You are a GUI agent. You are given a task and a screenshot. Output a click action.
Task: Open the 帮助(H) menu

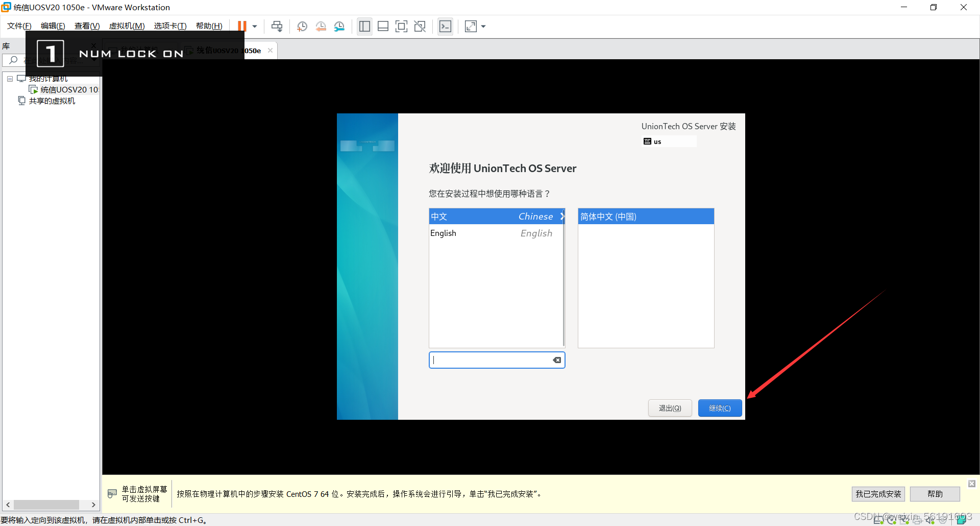point(209,26)
